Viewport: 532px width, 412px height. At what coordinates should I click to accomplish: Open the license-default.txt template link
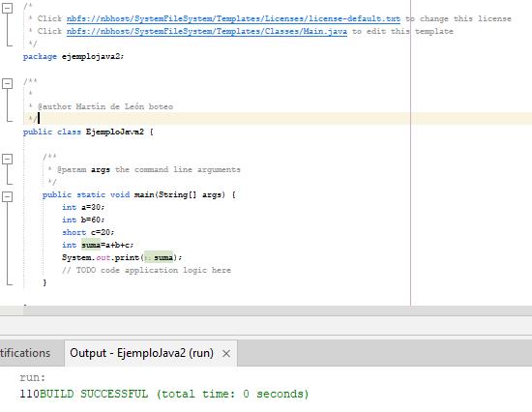tap(233, 18)
